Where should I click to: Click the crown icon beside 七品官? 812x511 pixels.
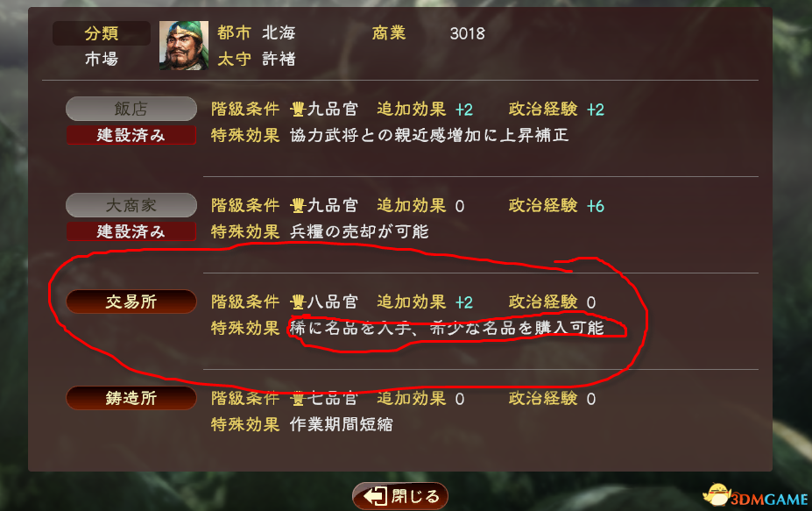click(298, 398)
